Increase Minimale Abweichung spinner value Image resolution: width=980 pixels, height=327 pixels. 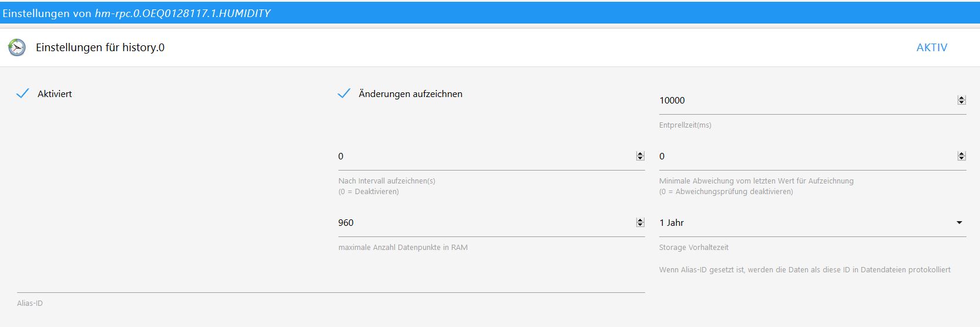click(x=961, y=154)
